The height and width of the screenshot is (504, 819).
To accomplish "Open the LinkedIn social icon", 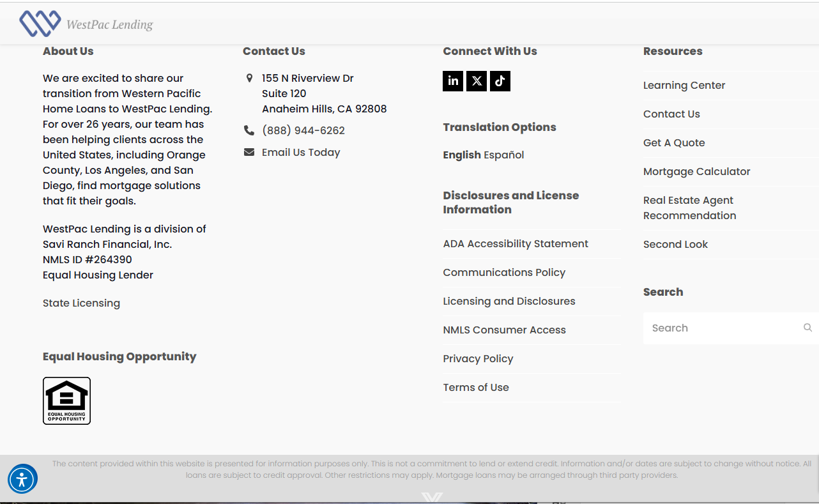I will click(x=453, y=81).
